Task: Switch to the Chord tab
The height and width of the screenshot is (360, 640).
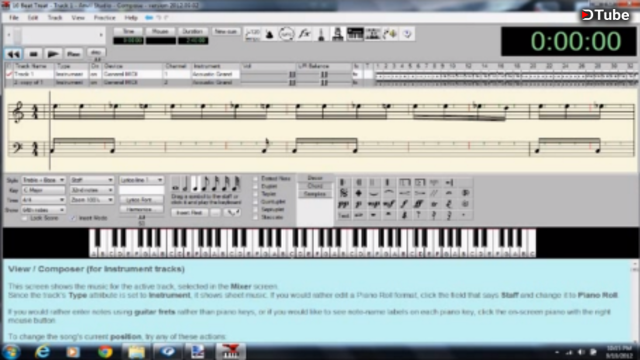Action: coord(315,186)
